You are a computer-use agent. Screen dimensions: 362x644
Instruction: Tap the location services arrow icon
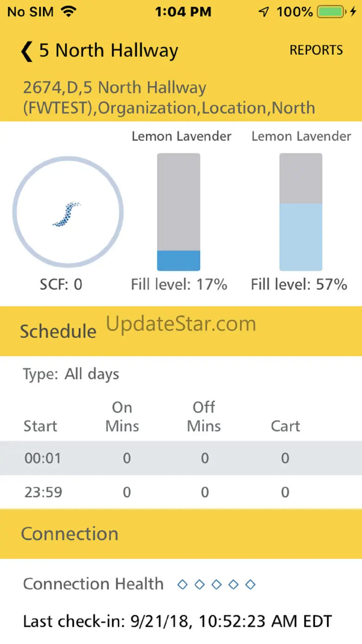(264, 12)
